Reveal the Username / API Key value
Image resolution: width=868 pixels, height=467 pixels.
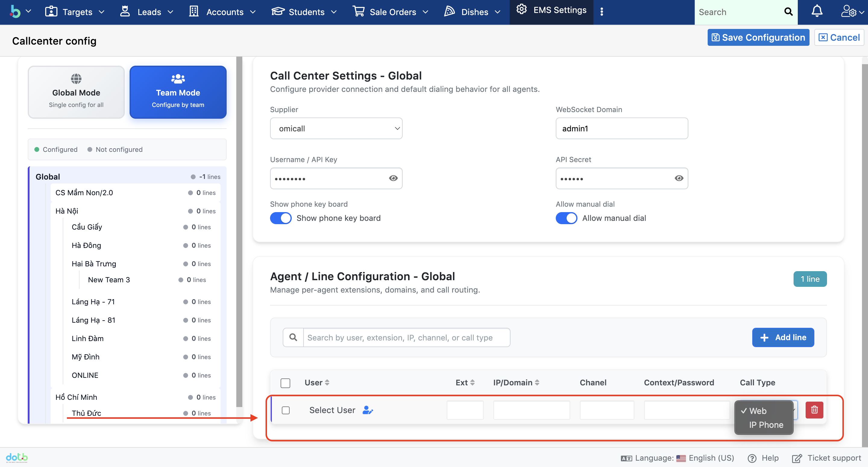[393, 178]
